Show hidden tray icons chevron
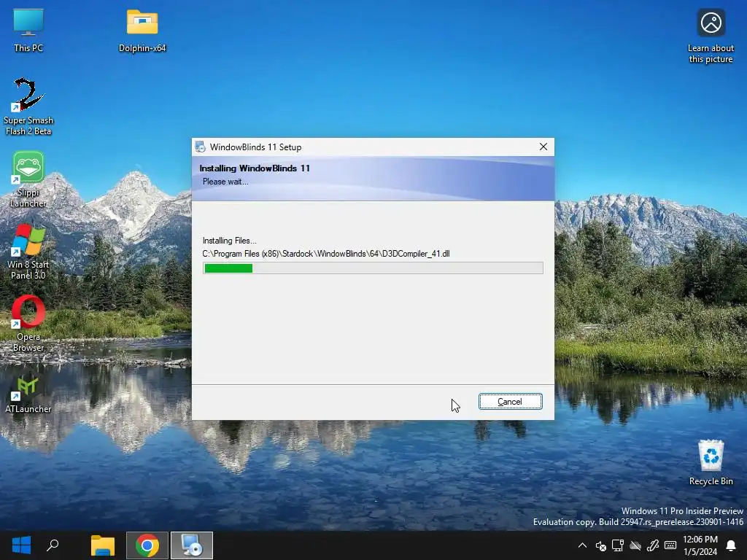Viewport: 747px width, 560px height. (582, 545)
